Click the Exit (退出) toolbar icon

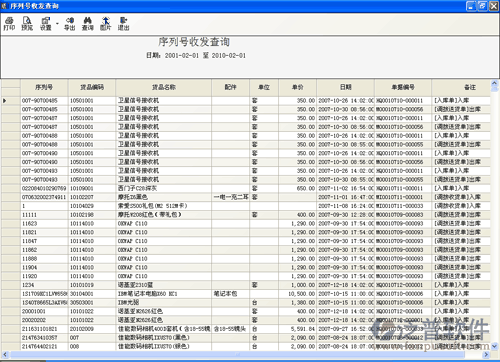click(x=124, y=24)
